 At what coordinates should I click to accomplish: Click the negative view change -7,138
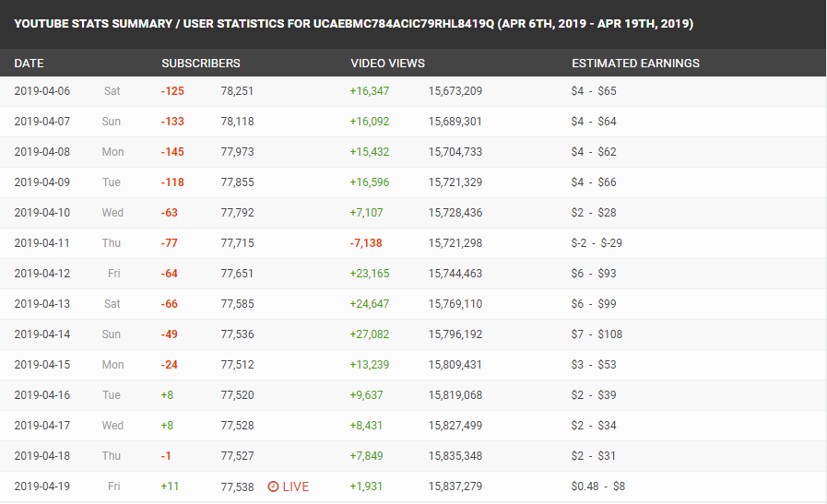pos(366,243)
